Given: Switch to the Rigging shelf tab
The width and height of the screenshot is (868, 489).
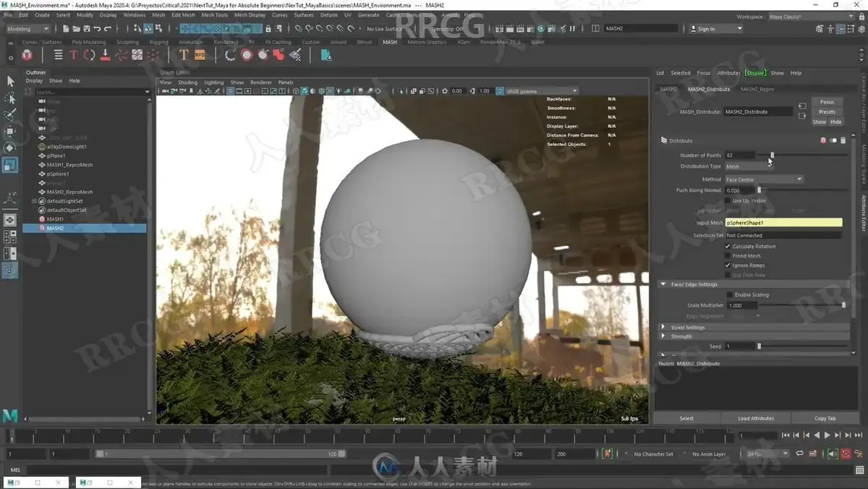Looking at the screenshot, I should click(x=158, y=42).
